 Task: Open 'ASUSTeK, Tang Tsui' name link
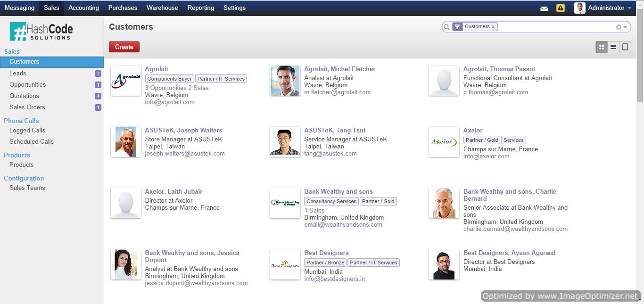(x=335, y=130)
